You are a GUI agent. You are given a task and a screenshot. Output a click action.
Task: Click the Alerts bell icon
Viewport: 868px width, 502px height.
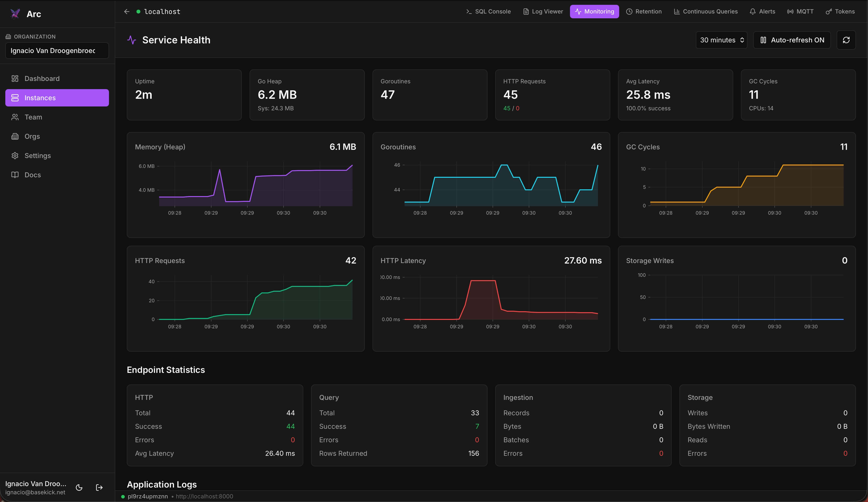[x=753, y=12]
